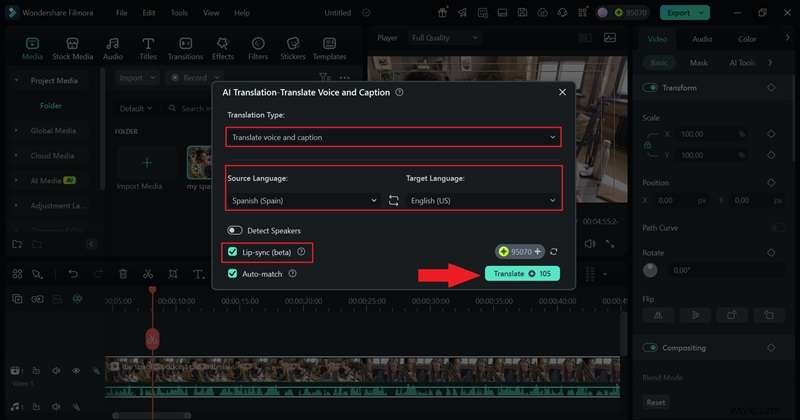800x420 pixels.
Task: Click the swap languages icon
Action: 393,200
